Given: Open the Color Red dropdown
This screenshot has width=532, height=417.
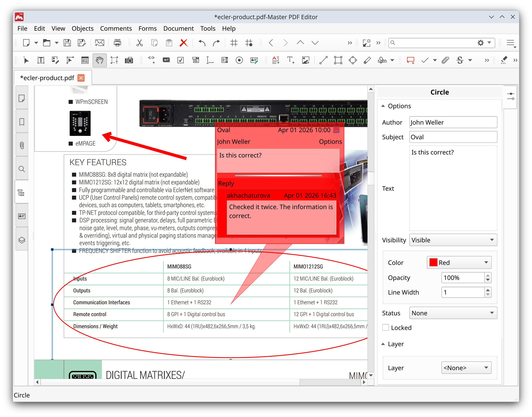Looking at the screenshot, I should coord(459,263).
